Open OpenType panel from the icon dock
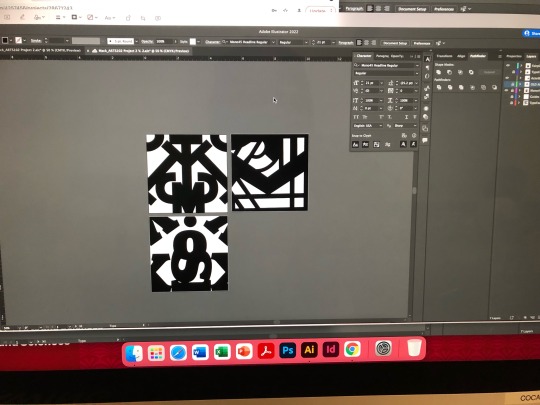The height and width of the screenshot is (405, 540). click(x=427, y=76)
